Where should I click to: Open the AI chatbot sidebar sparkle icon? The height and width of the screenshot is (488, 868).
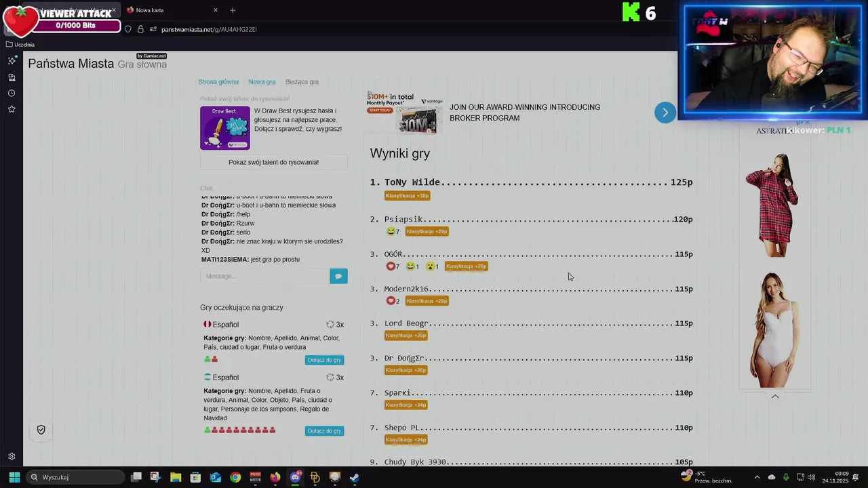tap(12, 61)
